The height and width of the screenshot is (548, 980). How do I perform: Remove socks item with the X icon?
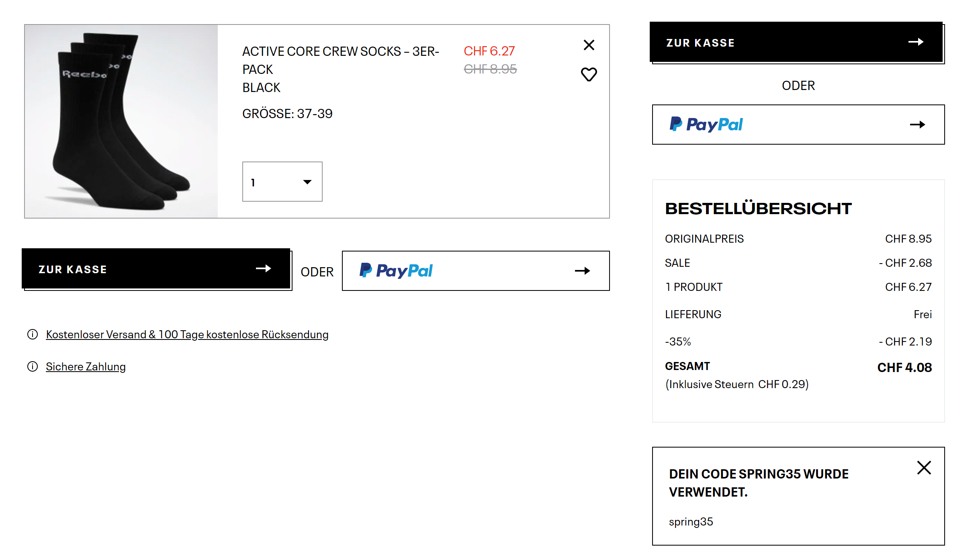pyautogui.click(x=589, y=45)
